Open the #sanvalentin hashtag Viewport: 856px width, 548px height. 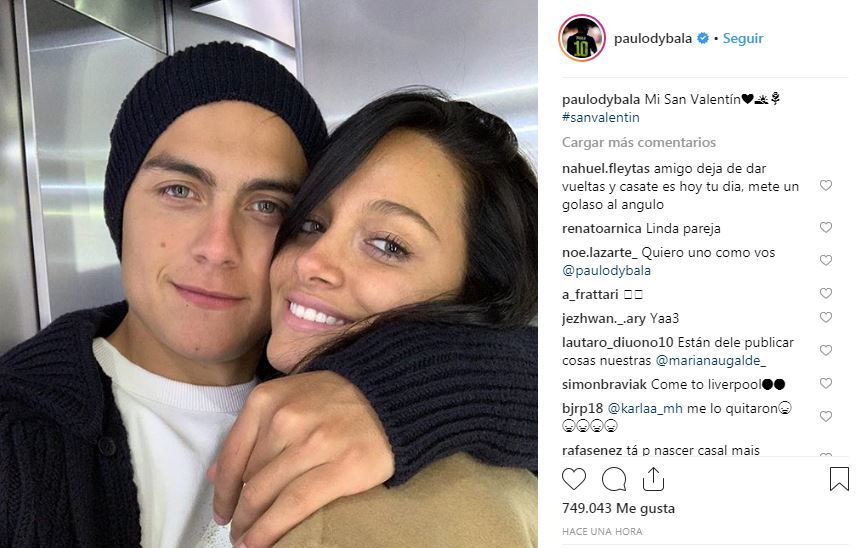(601, 117)
